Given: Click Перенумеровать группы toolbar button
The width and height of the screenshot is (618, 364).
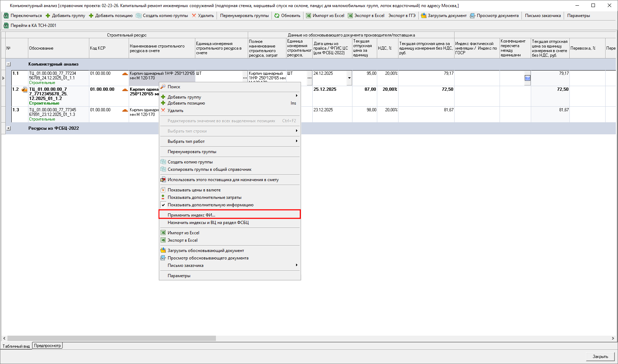Looking at the screenshot, I should click(x=244, y=16).
